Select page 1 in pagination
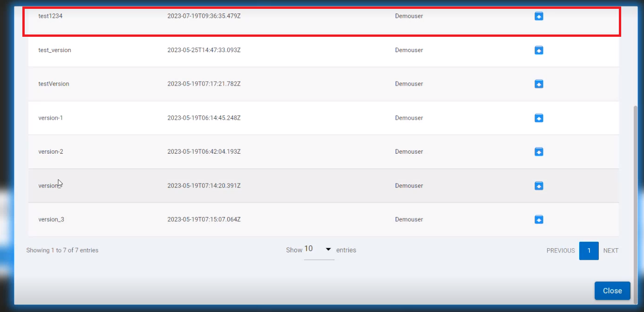The height and width of the screenshot is (312, 644). click(x=589, y=251)
